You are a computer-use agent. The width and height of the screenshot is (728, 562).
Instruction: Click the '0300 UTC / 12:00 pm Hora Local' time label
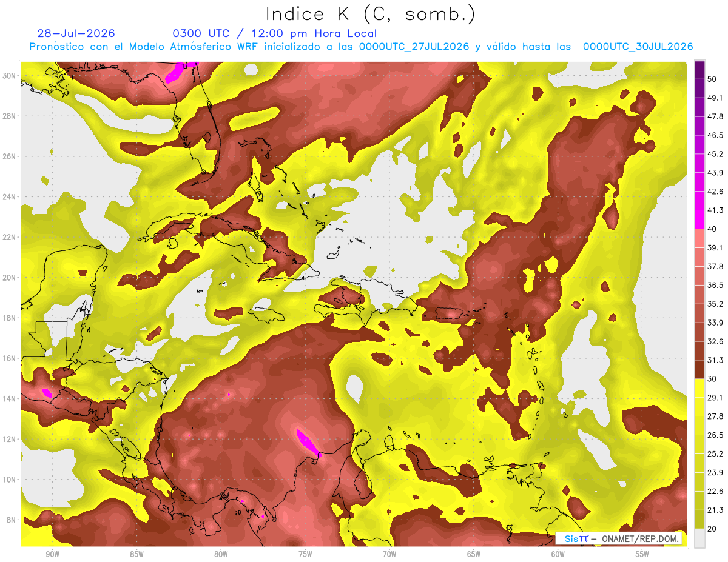(x=275, y=33)
